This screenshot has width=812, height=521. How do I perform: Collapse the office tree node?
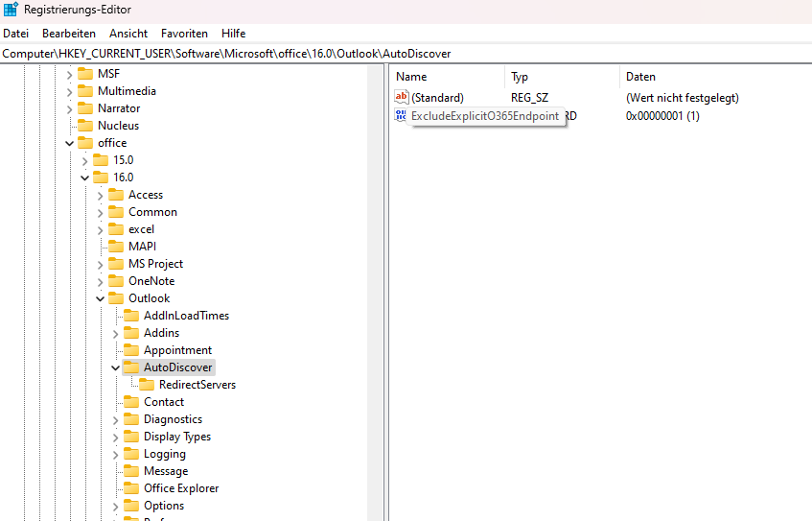click(69, 143)
